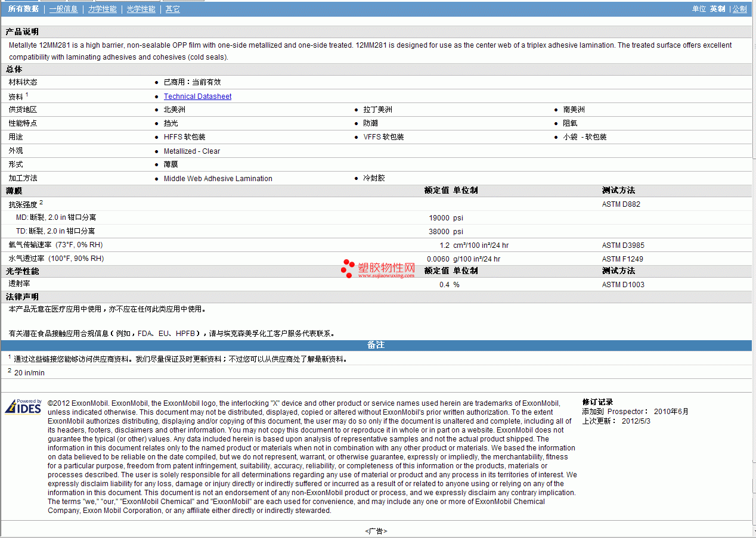
Task: Click the ASTM D882 test method
Action: click(621, 204)
